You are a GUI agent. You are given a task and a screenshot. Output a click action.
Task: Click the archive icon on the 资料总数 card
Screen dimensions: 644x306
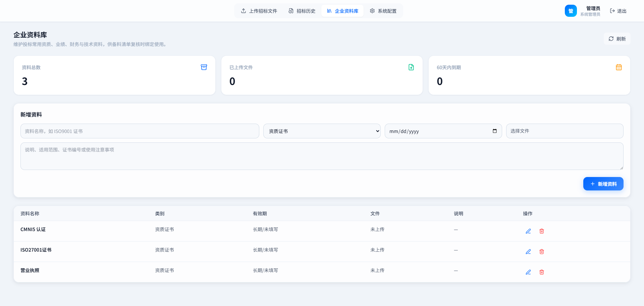coord(204,67)
